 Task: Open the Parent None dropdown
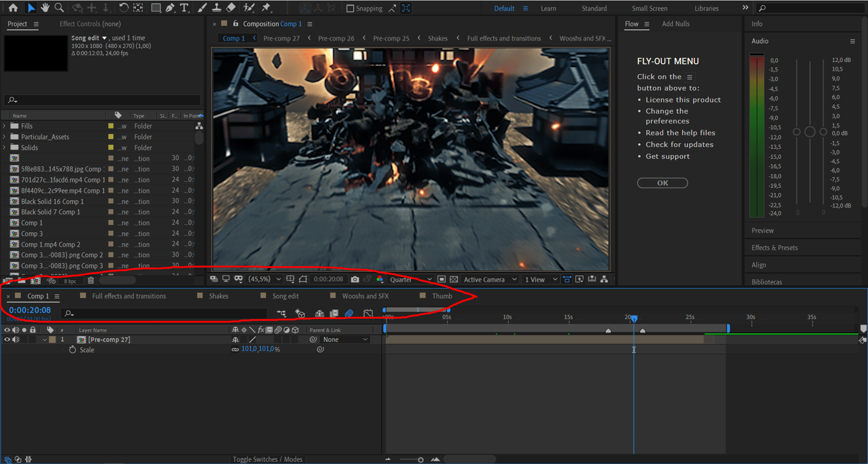click(x=345, y=339)
